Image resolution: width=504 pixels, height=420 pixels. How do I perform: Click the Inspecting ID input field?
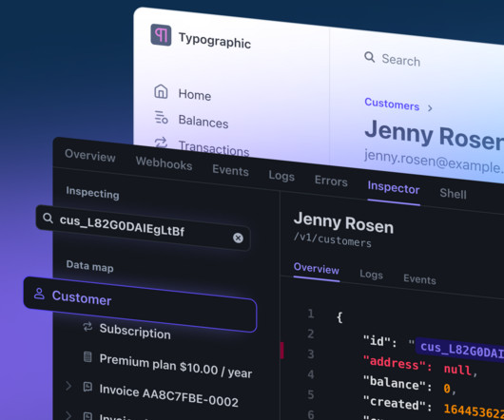coord(144,228)
